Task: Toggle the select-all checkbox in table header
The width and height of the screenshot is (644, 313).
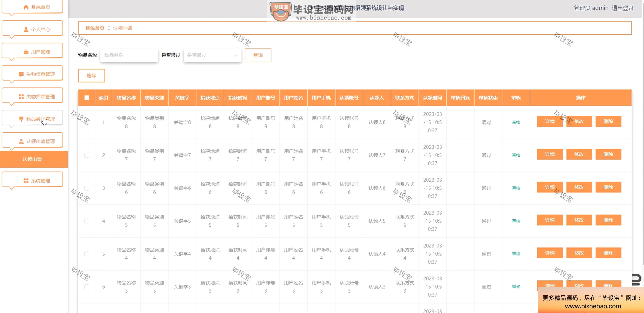Action: [87, 98]
